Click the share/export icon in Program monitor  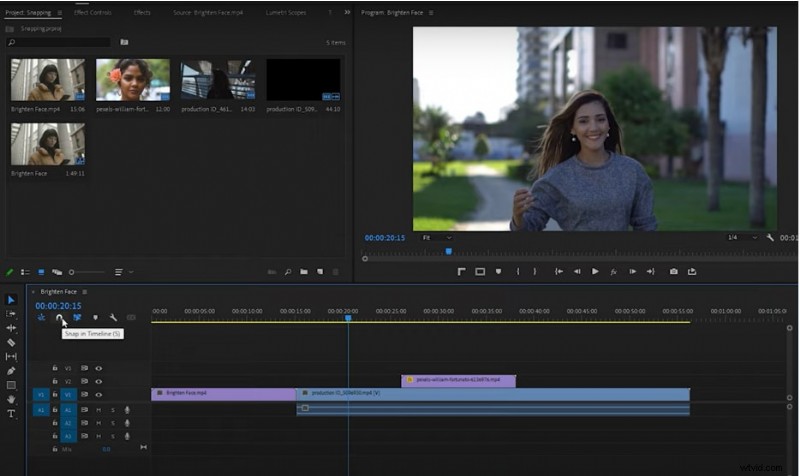coord(692,271)
